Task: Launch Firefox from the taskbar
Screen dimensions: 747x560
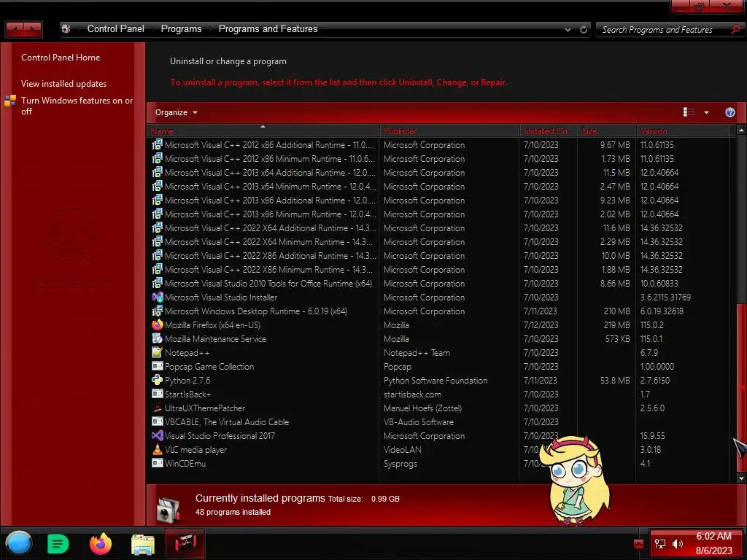Action: [x=101, y=544]
